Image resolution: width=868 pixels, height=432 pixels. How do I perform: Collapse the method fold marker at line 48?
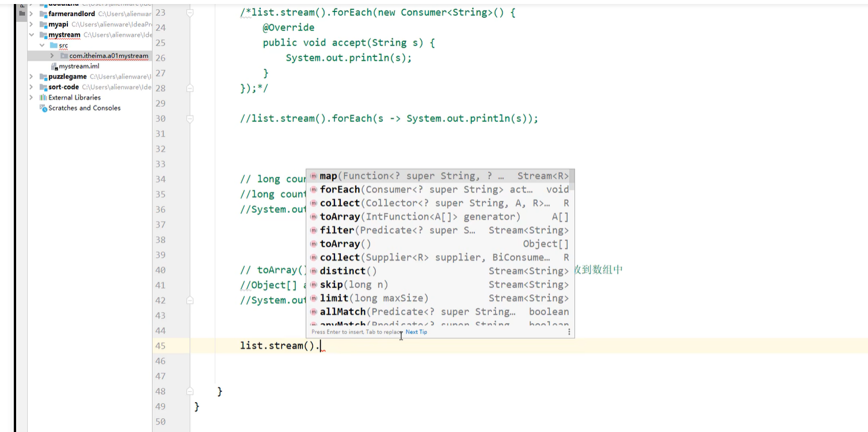[190, 391]
